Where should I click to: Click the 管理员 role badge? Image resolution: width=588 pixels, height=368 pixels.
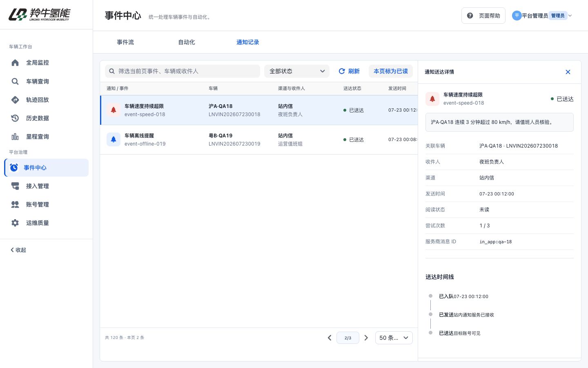pyautogui.click(x=558, y=16)
